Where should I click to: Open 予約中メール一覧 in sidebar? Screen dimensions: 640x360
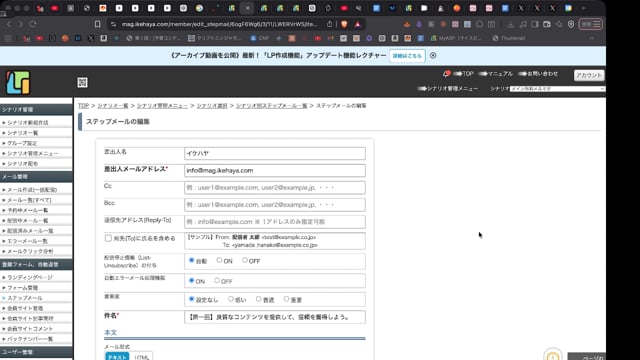pyautogui.click(x=27, y=210)
